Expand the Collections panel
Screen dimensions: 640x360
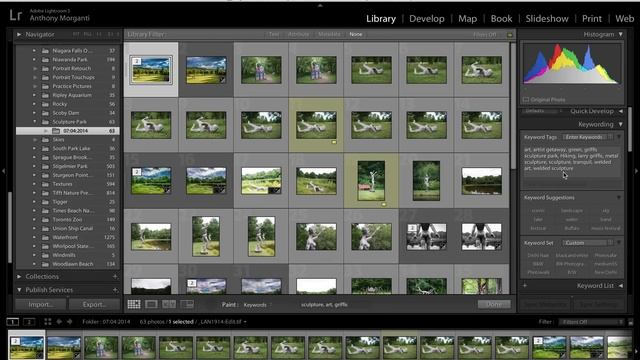click(x=19, y=276)
